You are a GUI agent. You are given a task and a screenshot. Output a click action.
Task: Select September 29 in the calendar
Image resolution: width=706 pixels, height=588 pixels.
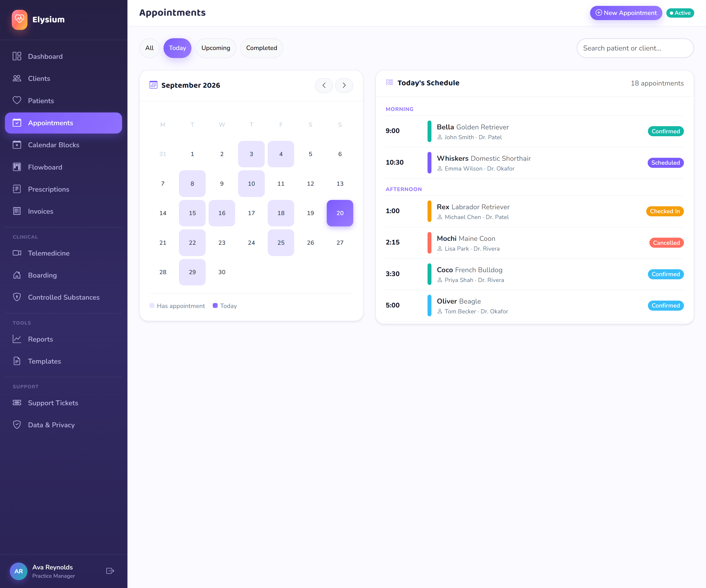pos(192,272)
